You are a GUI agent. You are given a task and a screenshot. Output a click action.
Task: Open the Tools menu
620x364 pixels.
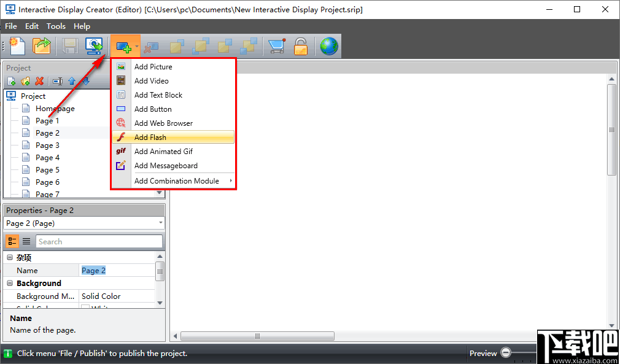click(56, 26)
